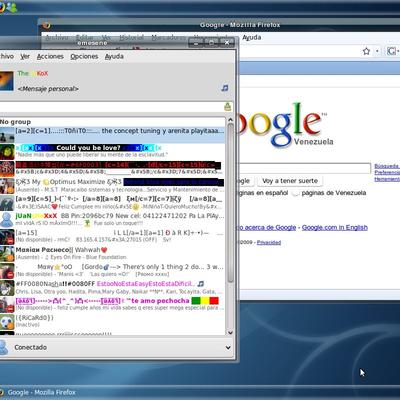Select the Could you be love? contact

pos(112,151)
